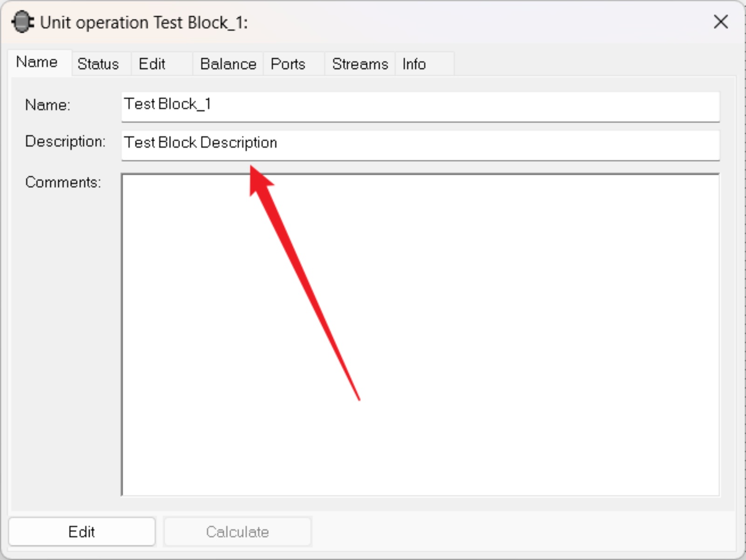Click the "Comments:" field label
This screenshot has height=560, width=746.
click(63, 182)
